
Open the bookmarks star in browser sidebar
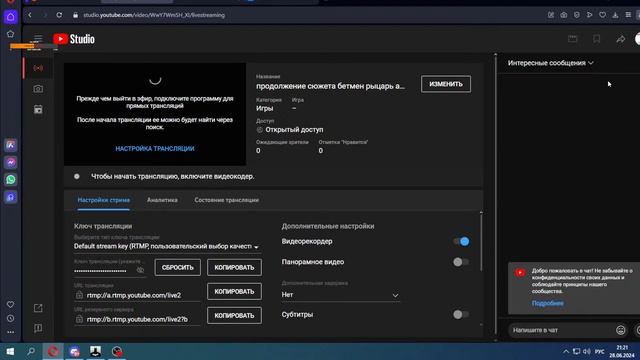[11, 34]
